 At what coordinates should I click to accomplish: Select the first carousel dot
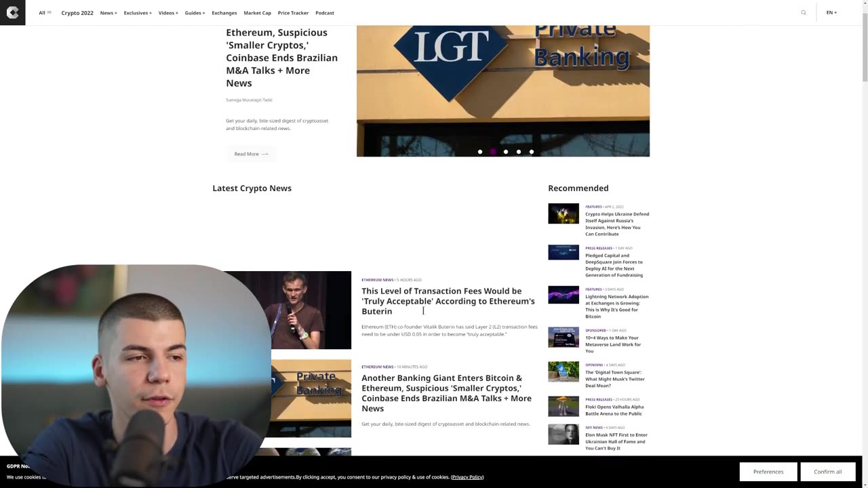480,152
